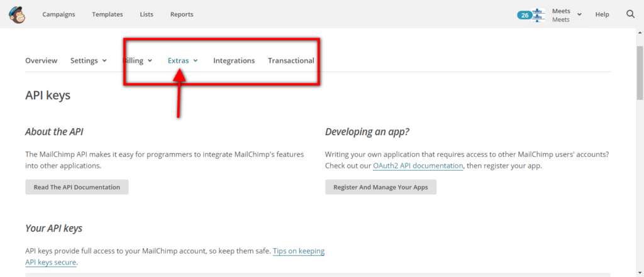Switch to the Transactional tab
The image size is (644, 277).
tap(291, 61)
